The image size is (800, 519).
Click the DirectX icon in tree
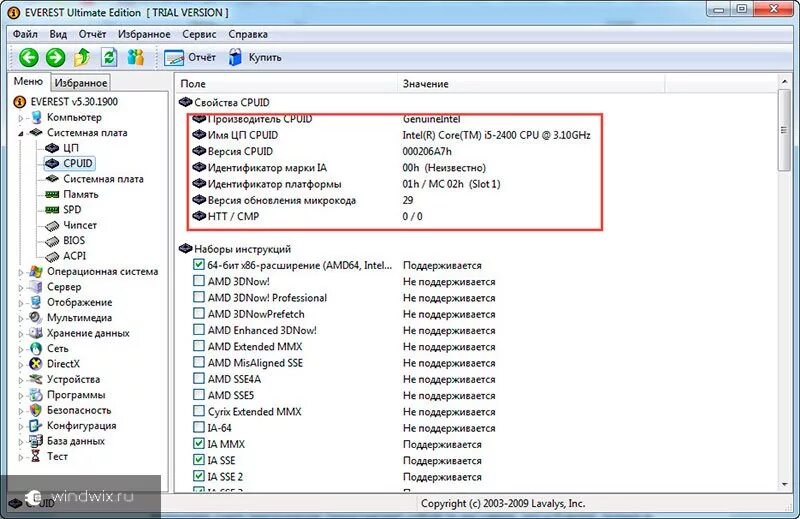[36, 364]
